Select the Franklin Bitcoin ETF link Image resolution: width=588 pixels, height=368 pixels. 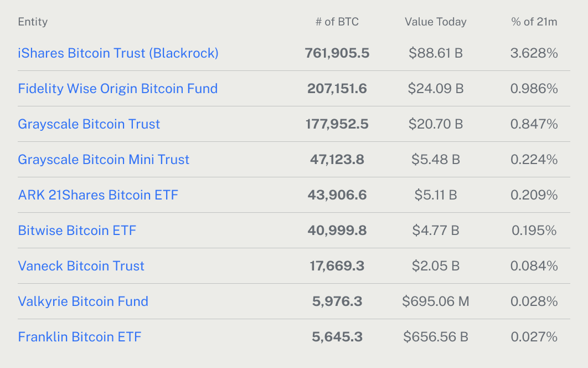tap(79, 337)
